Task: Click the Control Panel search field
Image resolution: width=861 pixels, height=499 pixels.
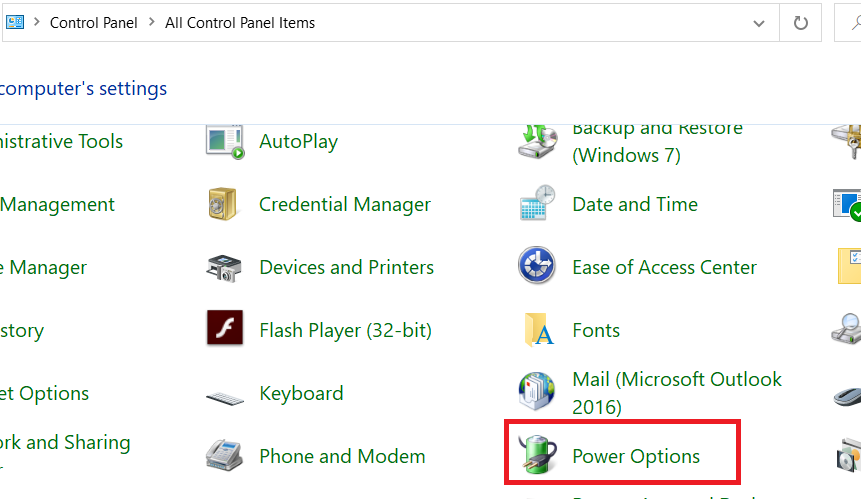Action: (848, 22)
